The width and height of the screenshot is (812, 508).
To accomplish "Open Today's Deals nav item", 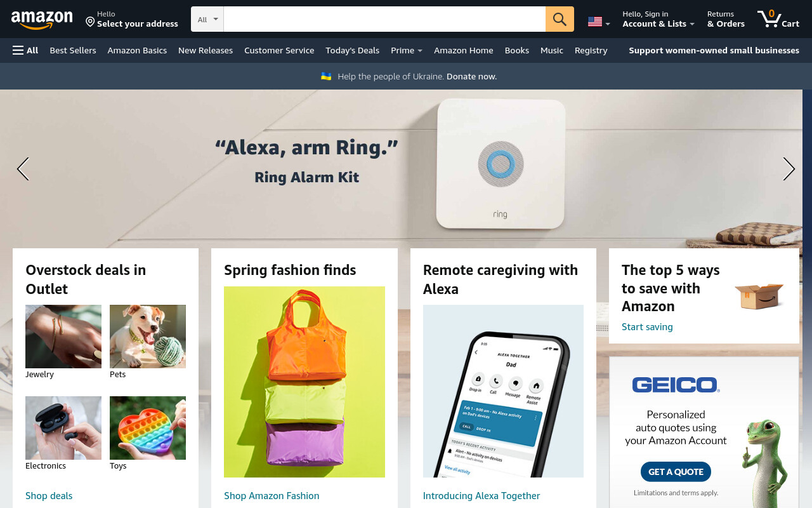I will click(x=352, y=50).
